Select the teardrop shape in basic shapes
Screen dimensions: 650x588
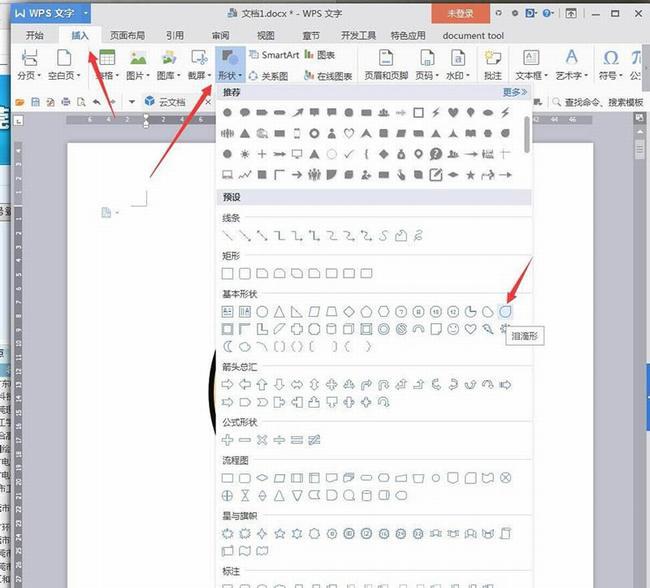click(505, 311)
